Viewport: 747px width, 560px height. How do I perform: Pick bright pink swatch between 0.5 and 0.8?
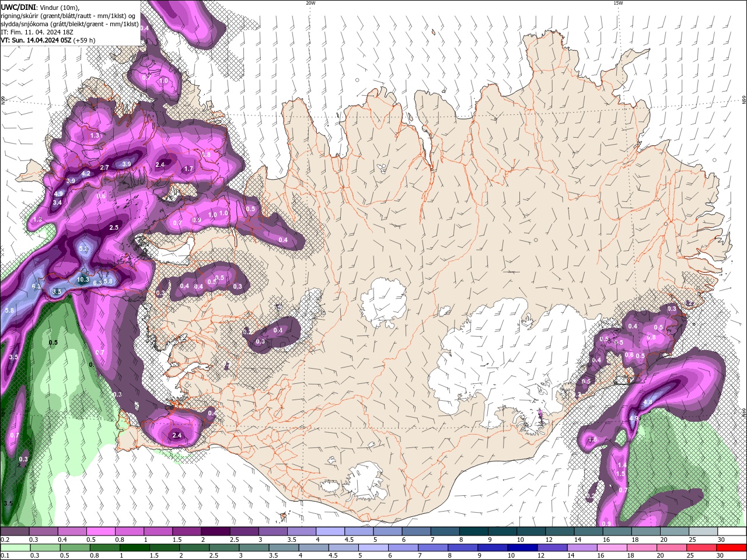[100, 531]
